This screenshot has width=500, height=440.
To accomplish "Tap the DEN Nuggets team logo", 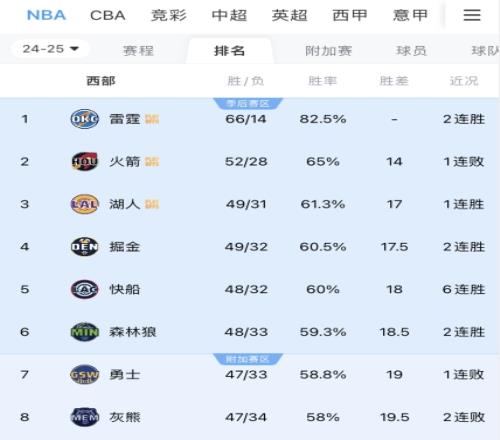I will [x=85, y=247].
